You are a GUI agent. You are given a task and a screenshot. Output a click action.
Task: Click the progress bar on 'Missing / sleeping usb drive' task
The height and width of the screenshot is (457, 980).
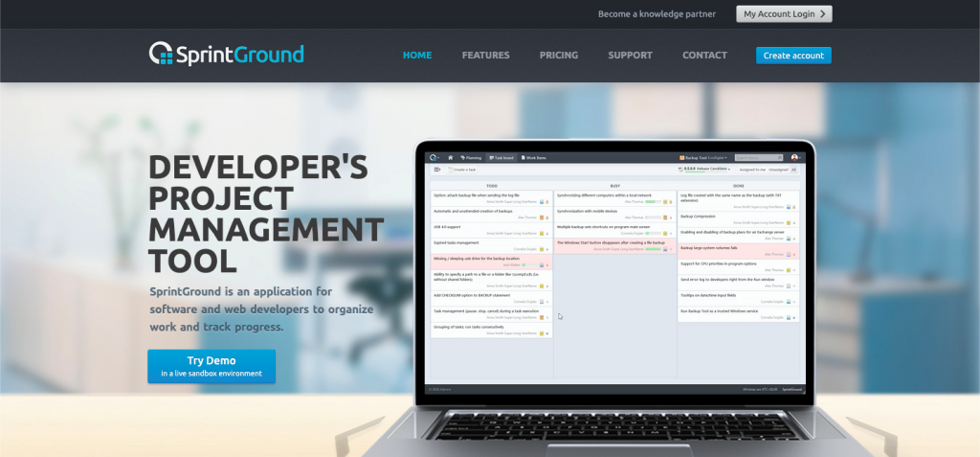coord(529,264)
